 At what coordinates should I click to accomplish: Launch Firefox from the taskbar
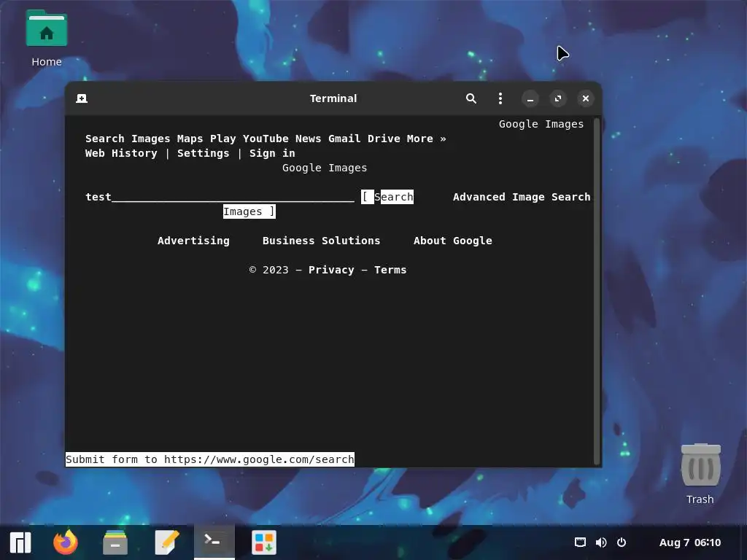tap(66, 542)
